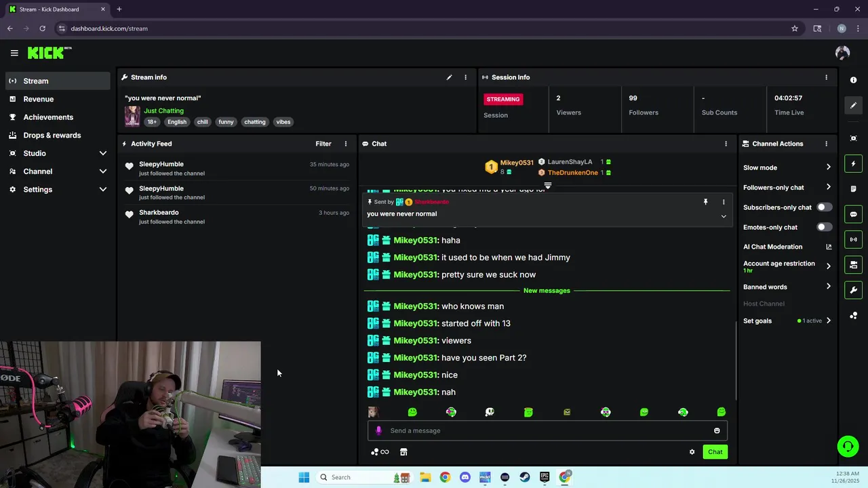Open Chat panel three-dot options
The width and height of the screenshot is (868, 488).
click(x=726, y=144)
